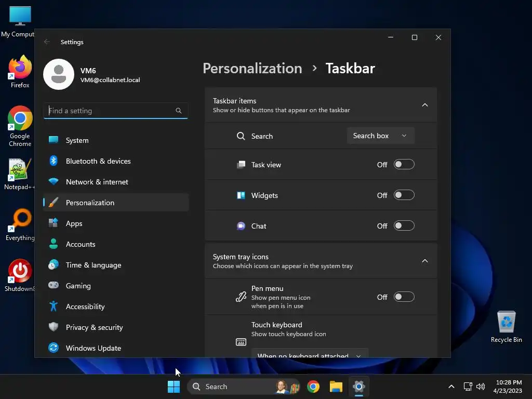Click the back arrow in Settings
Image resolution: width=532 pixels, height=399 pixels.
(47, 42)
